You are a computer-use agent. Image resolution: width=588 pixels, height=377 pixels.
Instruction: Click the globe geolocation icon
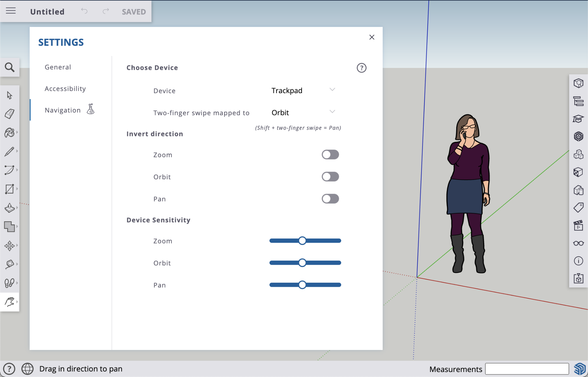click(x=27, y=369)
